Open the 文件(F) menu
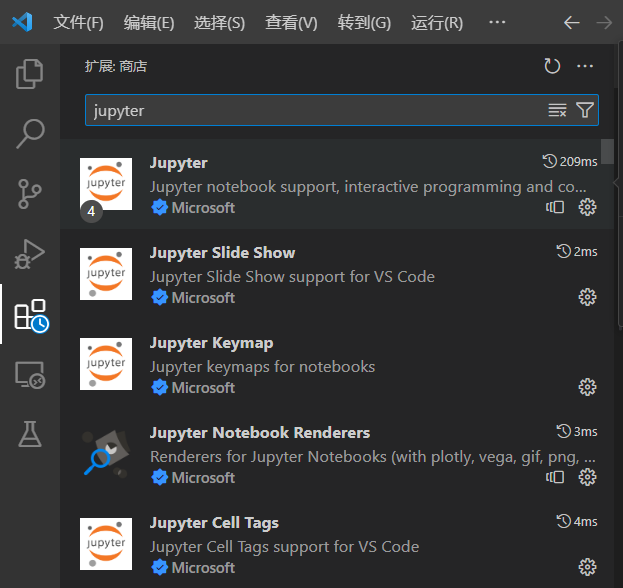Image resolution: width=623 pixels, height=588 pixels. [x=78, y=23]
